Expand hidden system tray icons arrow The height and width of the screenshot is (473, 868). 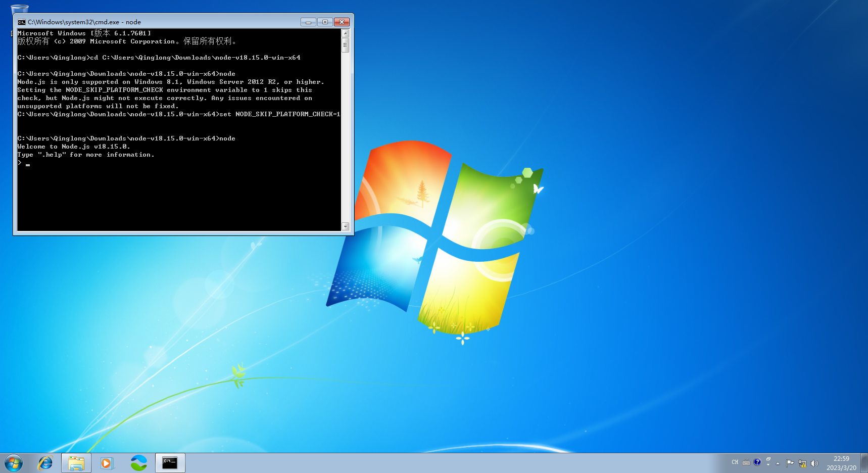pos(778,462)
